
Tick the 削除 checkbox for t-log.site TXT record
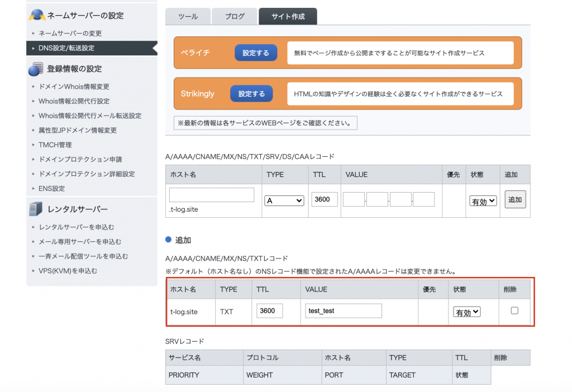pyautogui.click(x=514, y=310)
